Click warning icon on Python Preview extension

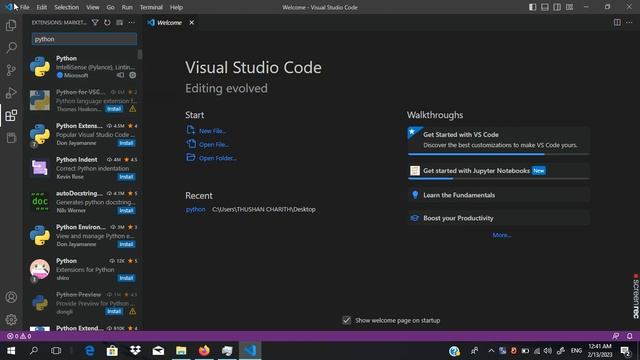(133, 311)
